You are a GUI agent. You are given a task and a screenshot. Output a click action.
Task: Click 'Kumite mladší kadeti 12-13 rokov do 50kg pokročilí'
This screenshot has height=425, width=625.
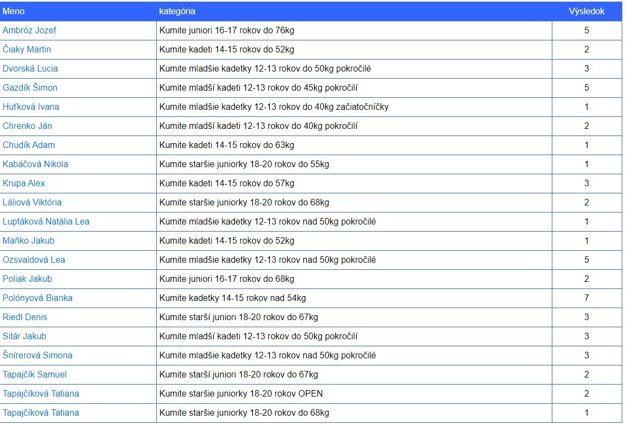pyautogui.click(x=354, y=336)
